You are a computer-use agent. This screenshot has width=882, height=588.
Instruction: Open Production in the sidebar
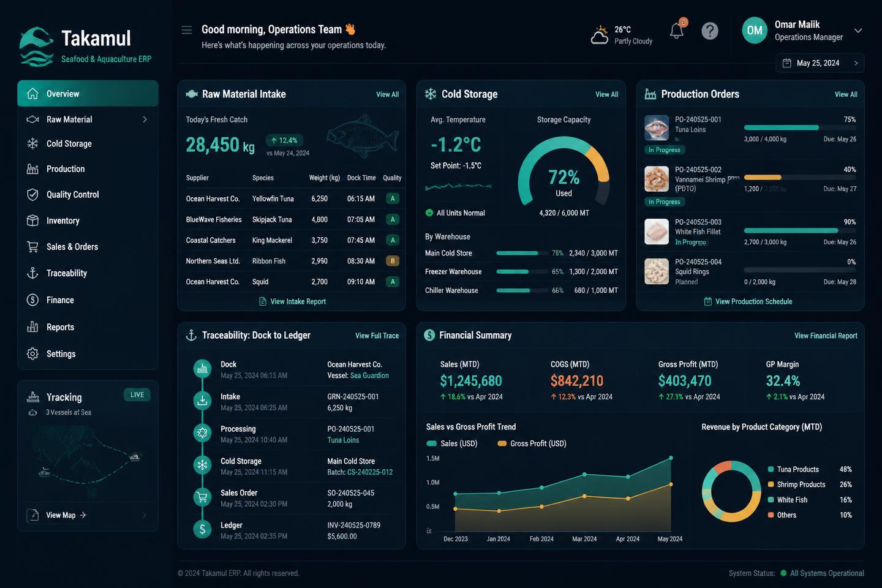tap(88, 169)
